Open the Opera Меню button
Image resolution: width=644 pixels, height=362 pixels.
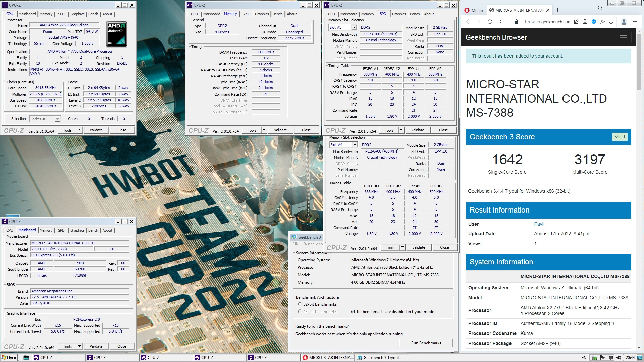pos(473,10)
